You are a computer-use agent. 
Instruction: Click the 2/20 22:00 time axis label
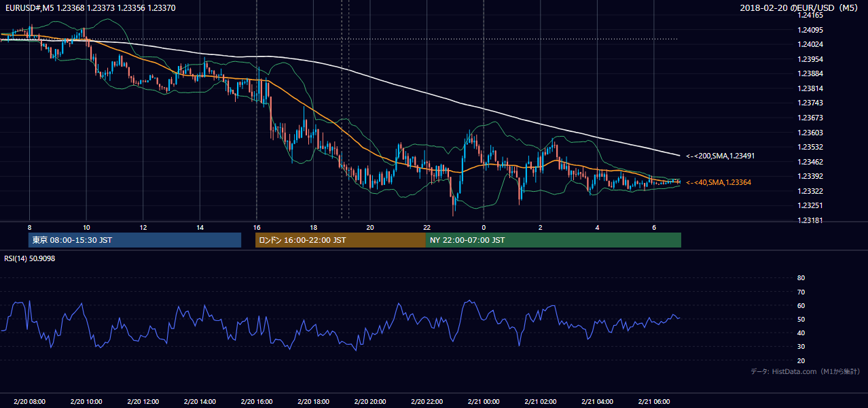(427, 401)
